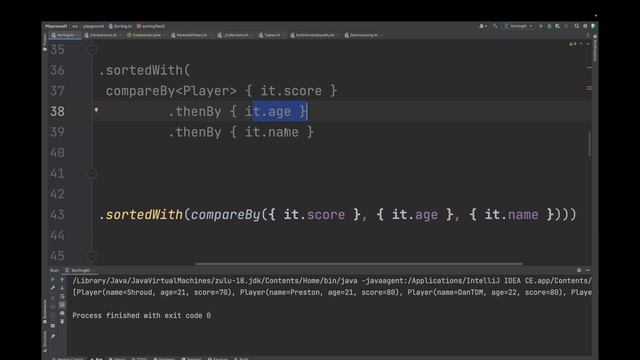
Task: Run with coverage using the toolbar icon
Action: coord(558,26)
